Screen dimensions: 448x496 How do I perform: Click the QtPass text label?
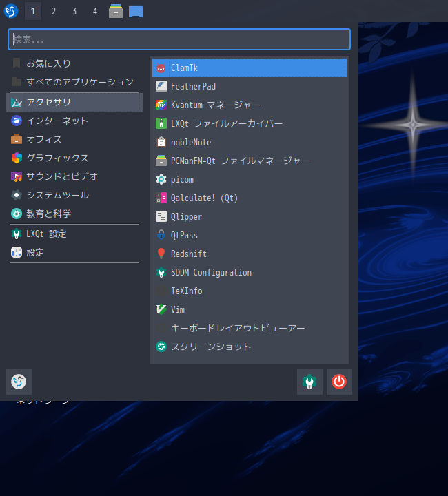click(184, 236)
